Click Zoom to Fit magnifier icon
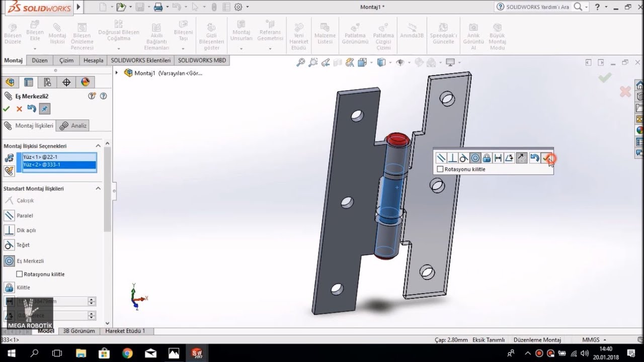Viewport: 644px width, 362px height. click(300, 62)
